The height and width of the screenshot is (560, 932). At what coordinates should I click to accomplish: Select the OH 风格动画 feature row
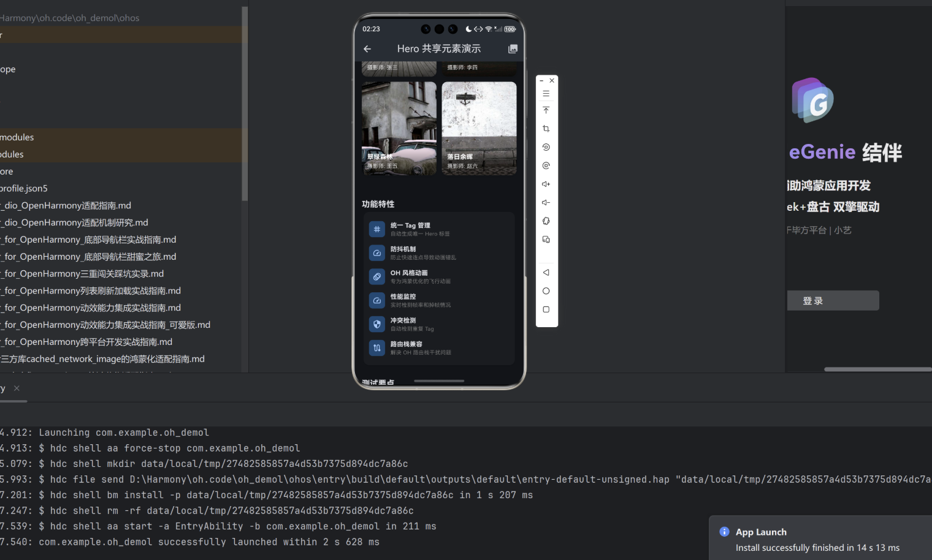pos(439,277)
